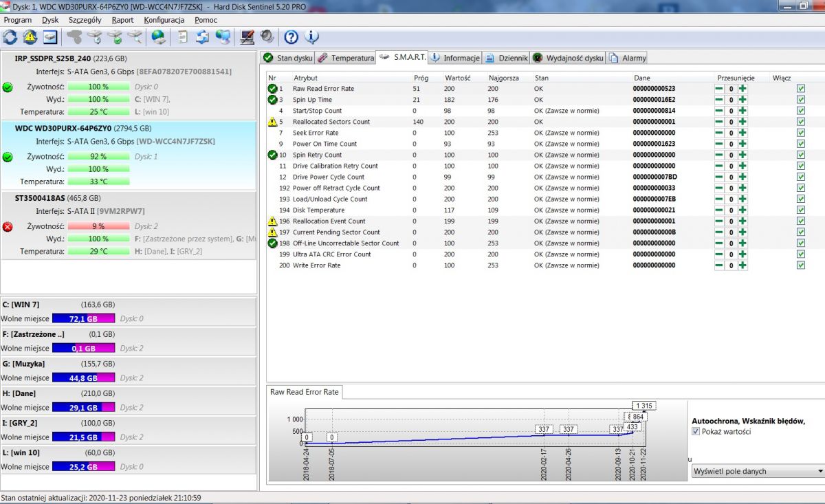Switch to the Temperatura tab
This screenshot has height=504, width=825.
[x=346, y=58]
